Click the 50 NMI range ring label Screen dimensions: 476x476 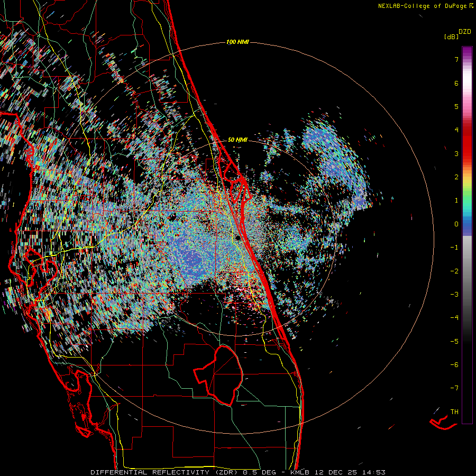click(x=237, y=140)
